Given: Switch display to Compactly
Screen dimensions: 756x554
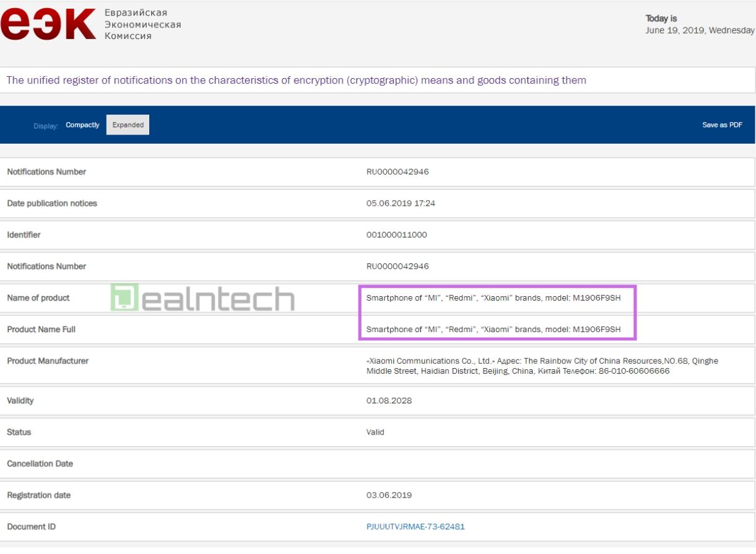Looking at the screenshot, I should (82, 125).
